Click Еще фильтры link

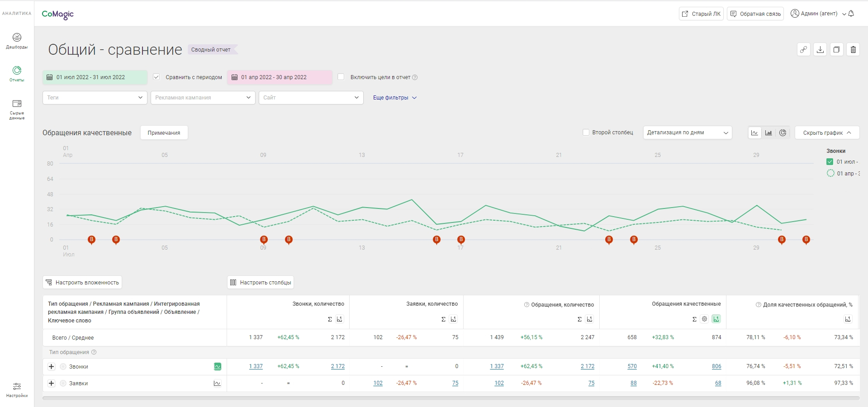click(x=394, y=98)
